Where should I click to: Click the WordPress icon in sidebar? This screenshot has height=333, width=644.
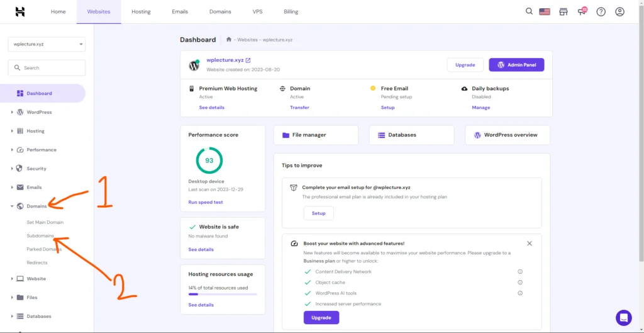coord(19,112)
